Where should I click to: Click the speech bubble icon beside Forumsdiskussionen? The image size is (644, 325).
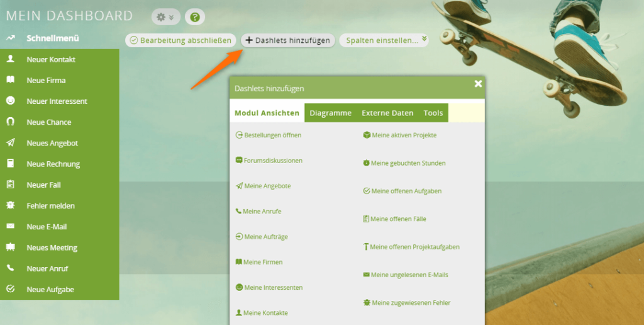(x=239, y=161)
